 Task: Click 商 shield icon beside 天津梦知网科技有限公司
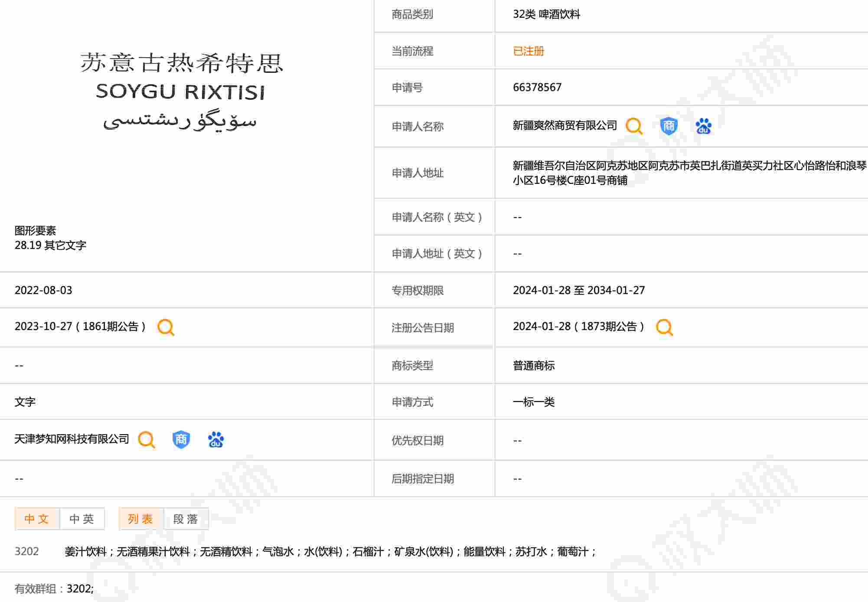(181, 439)
